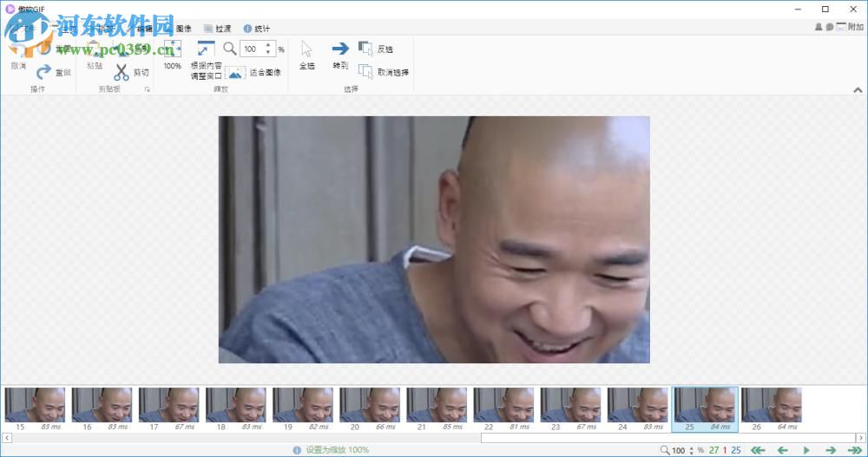Click the ribbon magnifier zoom icon
This screenshot has height=457, width=868.
click(x=230, y=49)
